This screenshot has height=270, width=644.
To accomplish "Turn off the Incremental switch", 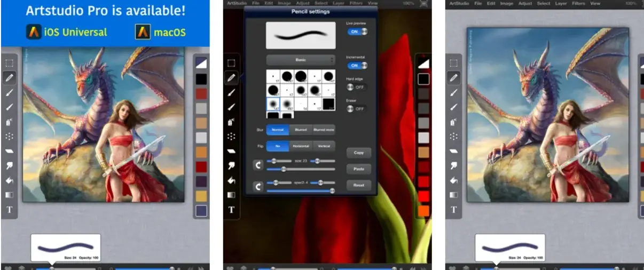I will click(x=357, y=65).
